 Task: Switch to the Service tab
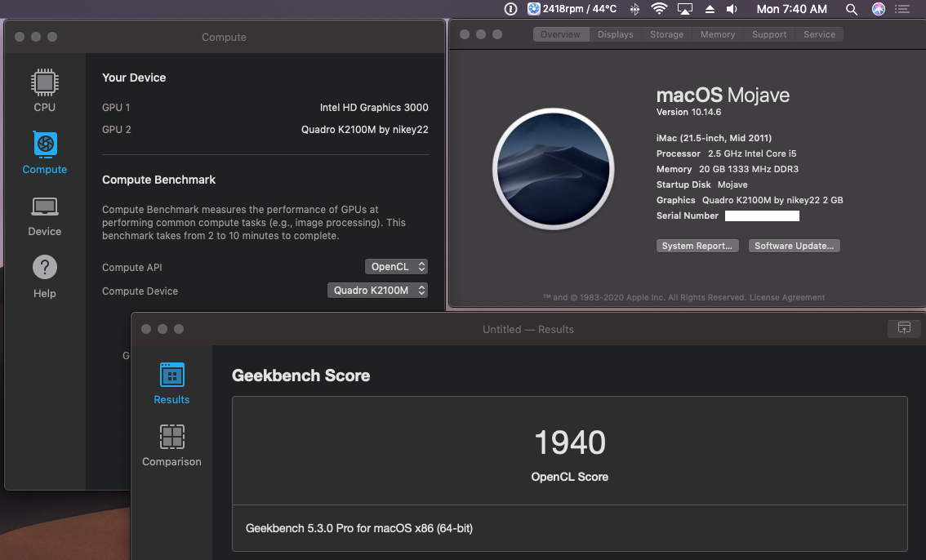click(x=819, y=34)
